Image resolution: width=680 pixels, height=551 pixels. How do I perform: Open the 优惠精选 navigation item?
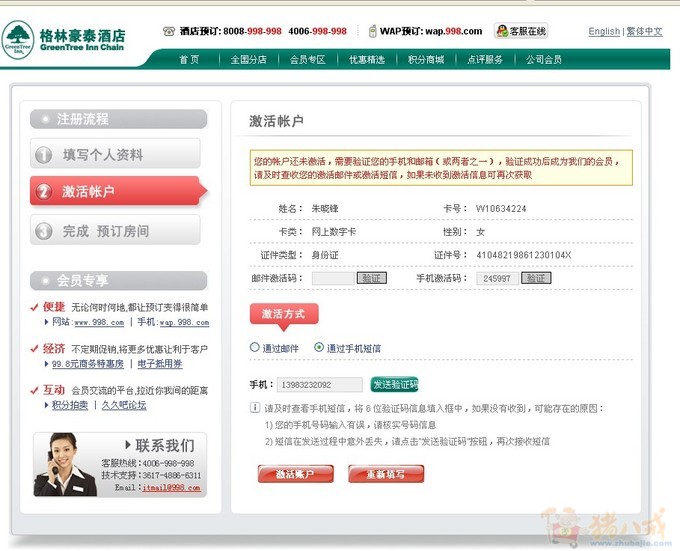coord(367,59)
